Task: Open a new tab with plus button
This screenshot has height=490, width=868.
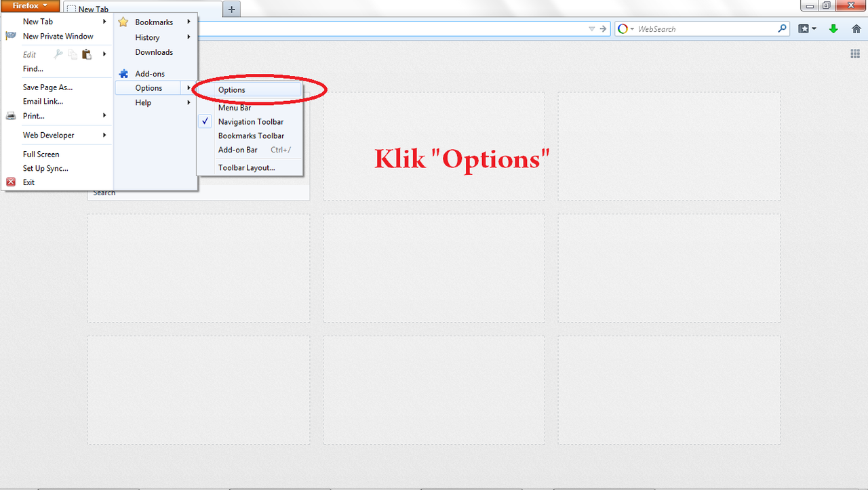Action: 231,9
